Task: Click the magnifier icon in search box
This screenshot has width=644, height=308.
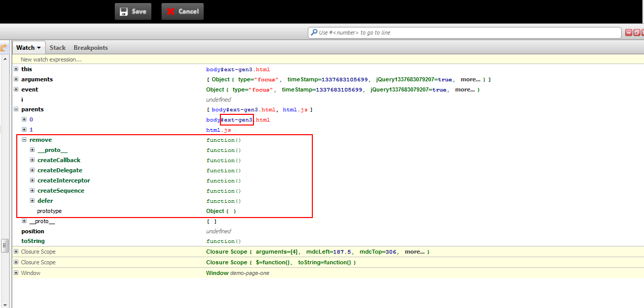Action: (x=313, y=33)
